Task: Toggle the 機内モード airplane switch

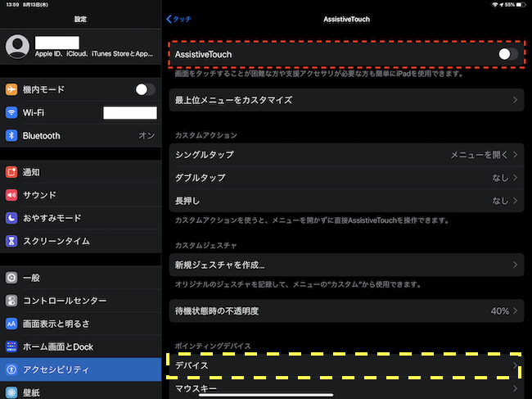Action: click(x=145, y=89)
